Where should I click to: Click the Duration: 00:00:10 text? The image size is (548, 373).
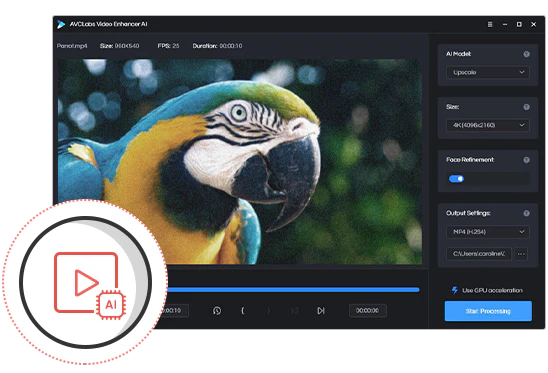click(217, 46)
